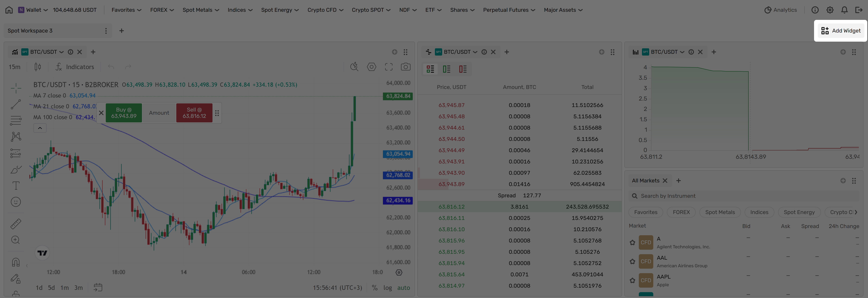Screen dimensions: 868x298
Task: Click the green Buy @ 63,943.89 button
Action: tap(124, 113)
